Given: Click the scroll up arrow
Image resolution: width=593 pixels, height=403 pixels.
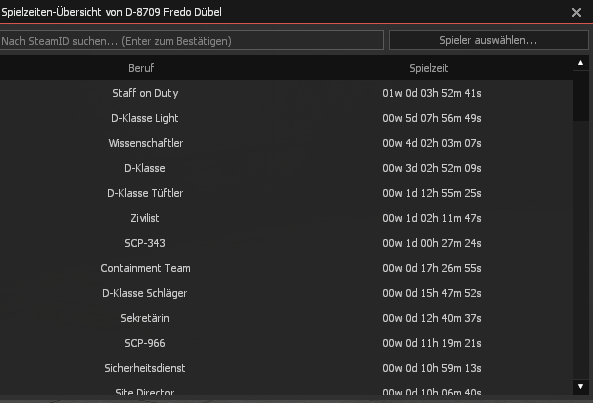Looking at the screenshot, I should [581, 63].
